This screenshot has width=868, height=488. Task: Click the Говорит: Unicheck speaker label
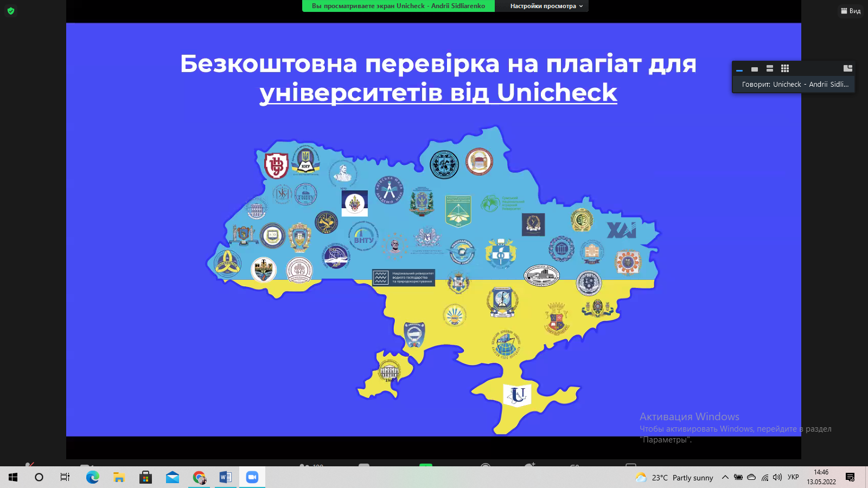coord(795,84)
